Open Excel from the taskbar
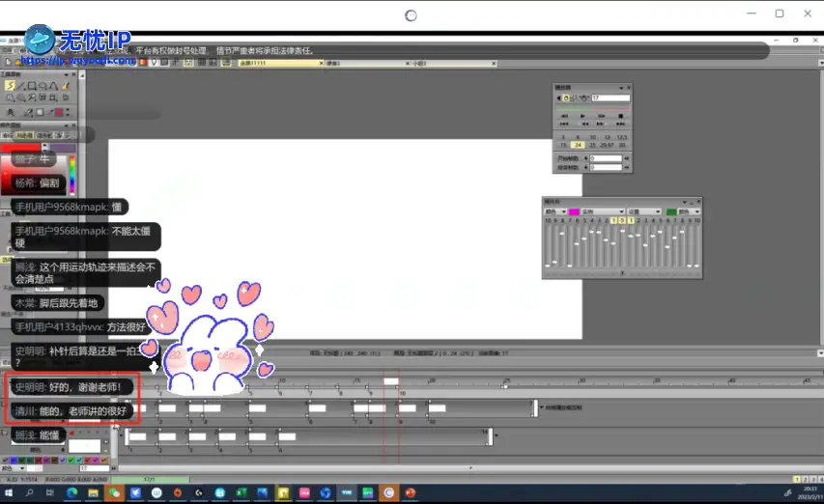 click(241, 492)
